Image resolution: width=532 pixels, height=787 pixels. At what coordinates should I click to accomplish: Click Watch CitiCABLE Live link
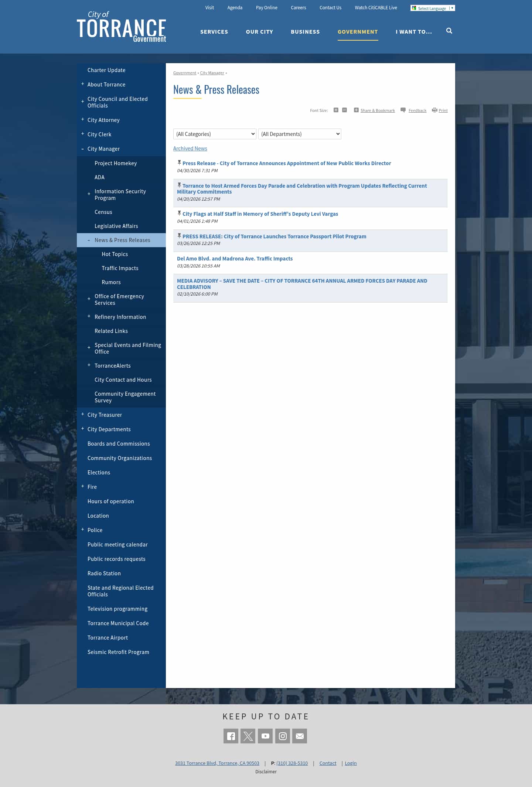pos(376,8)
